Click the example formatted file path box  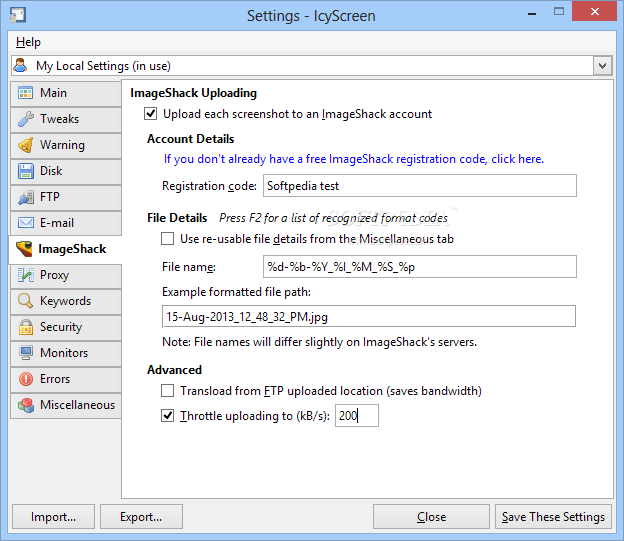[x=369, y=317]
